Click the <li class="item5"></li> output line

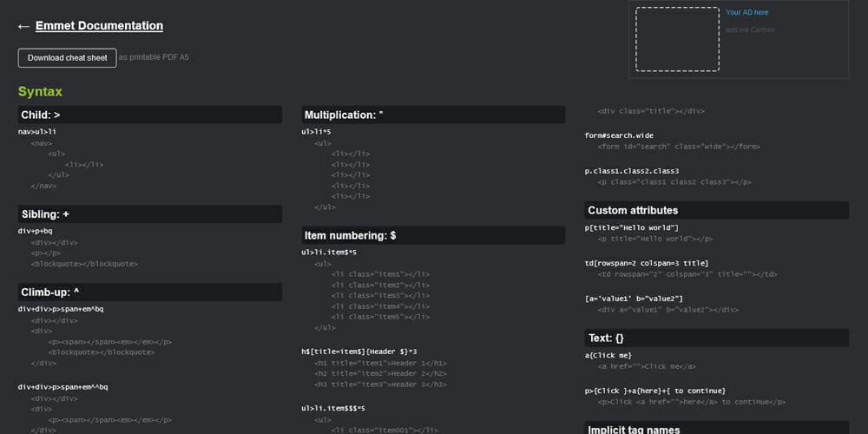pos(380,317)
